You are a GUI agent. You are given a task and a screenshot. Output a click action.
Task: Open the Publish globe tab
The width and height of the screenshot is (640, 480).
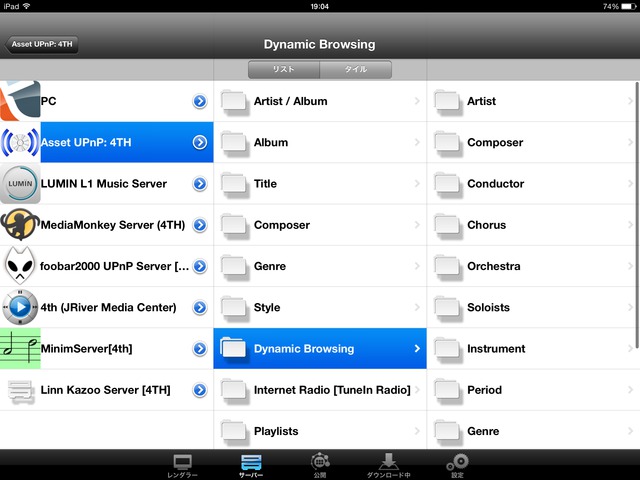coord(320,465)
